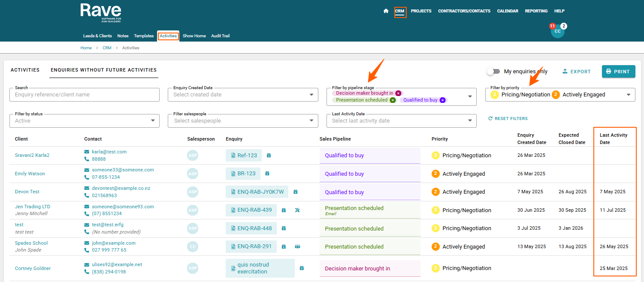Open the Projects top menu

[x=421, y=11]
